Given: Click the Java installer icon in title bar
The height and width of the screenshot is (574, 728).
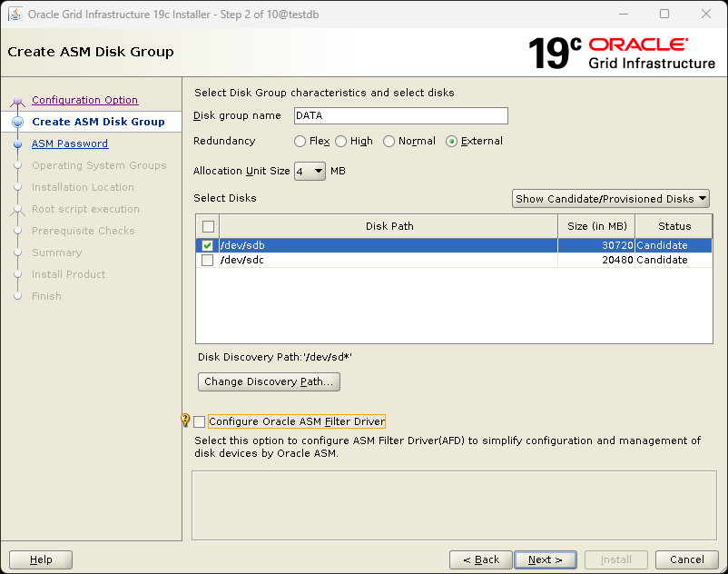Looking at the screenshot, I should coord(15,14).
